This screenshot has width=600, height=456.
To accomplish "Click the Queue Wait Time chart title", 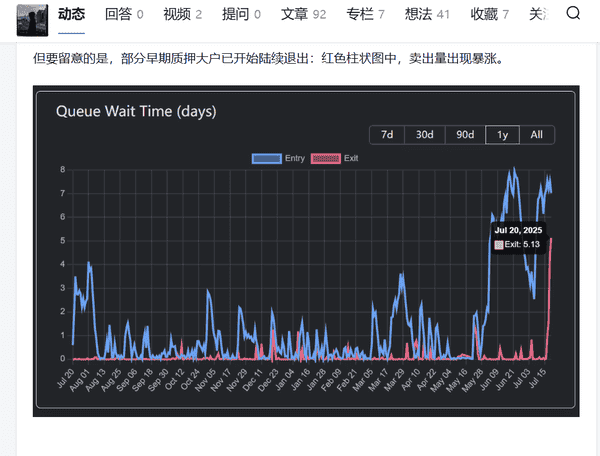I will [136, 111].
